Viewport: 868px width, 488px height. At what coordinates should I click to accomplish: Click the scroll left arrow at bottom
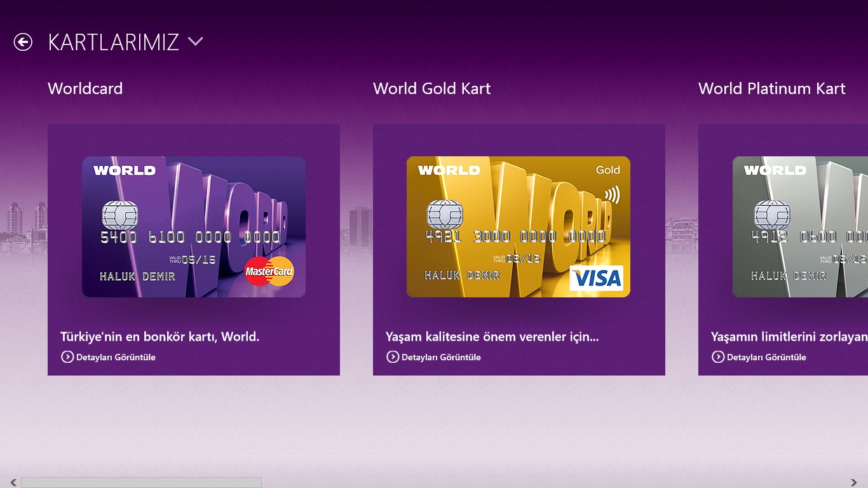(13, 483)
